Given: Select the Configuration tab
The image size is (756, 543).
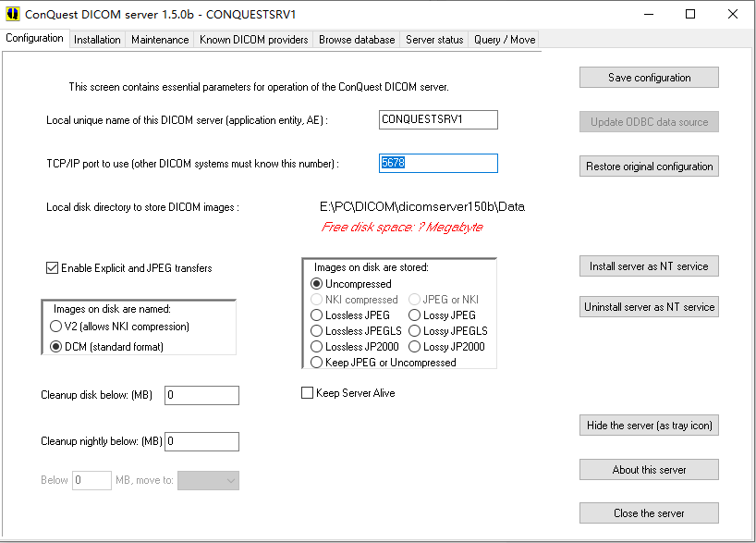Looking at the screenshot, I should tap(34, 38).
